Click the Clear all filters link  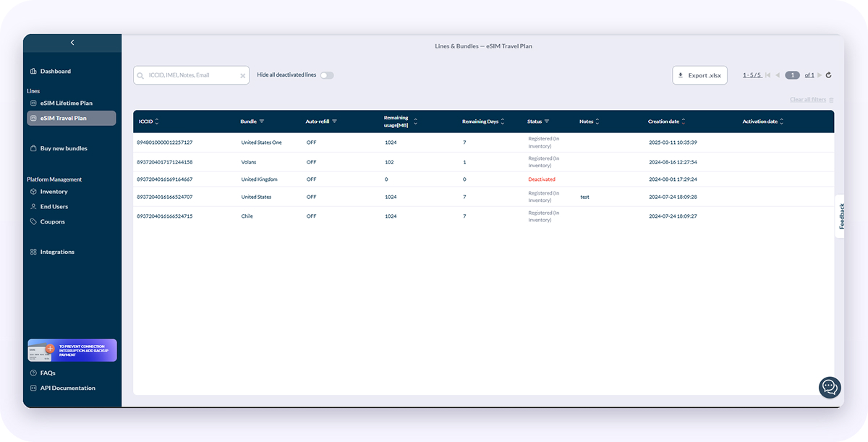(x=809, y=100)
